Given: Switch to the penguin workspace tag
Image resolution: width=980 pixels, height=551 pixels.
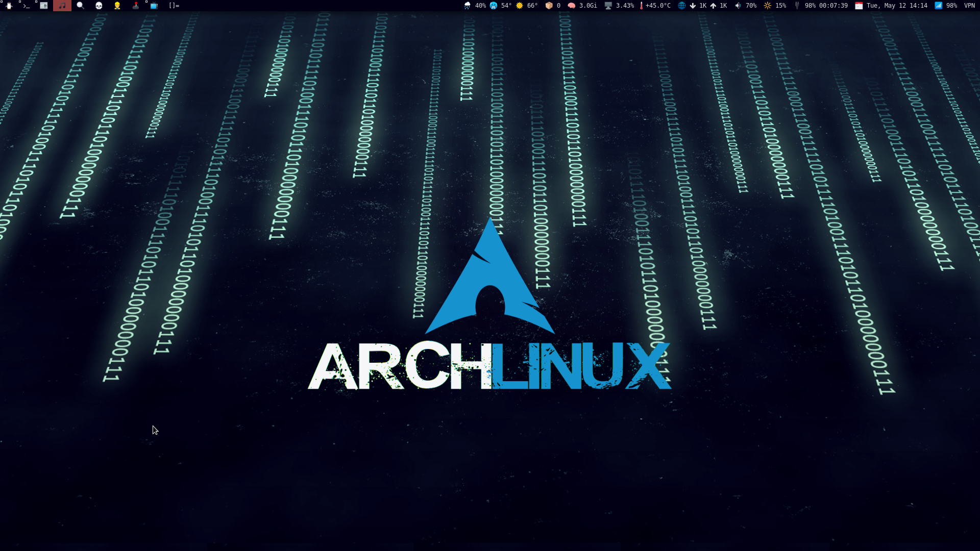Looking at the screenshot, I should pyautogui.click(x=9, y=6).
